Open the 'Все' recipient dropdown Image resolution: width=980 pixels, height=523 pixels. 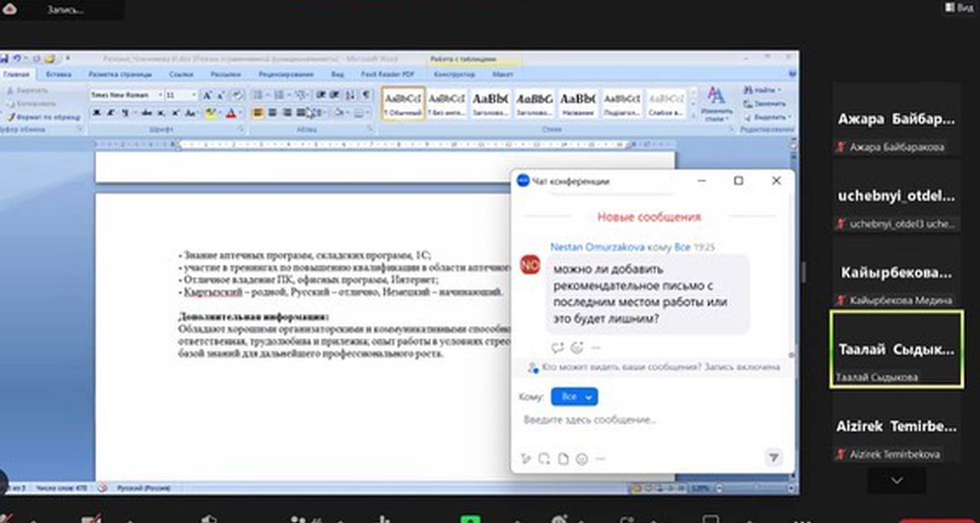(x=574, y=396)
